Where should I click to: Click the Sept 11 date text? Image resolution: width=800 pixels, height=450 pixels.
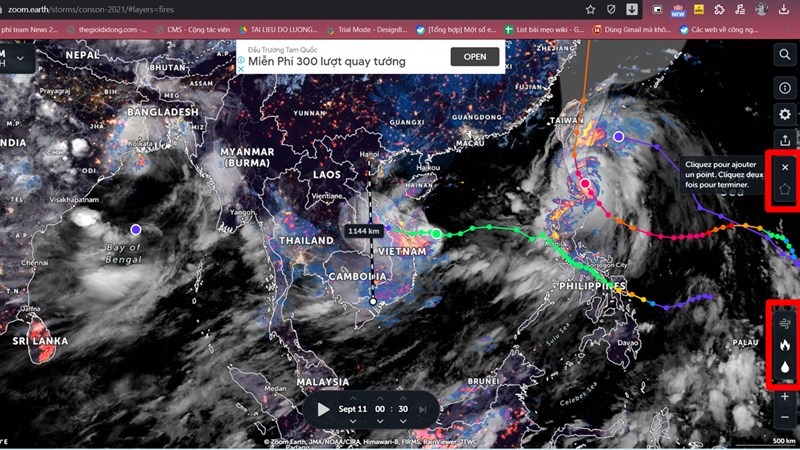click(x=353, y=409)
